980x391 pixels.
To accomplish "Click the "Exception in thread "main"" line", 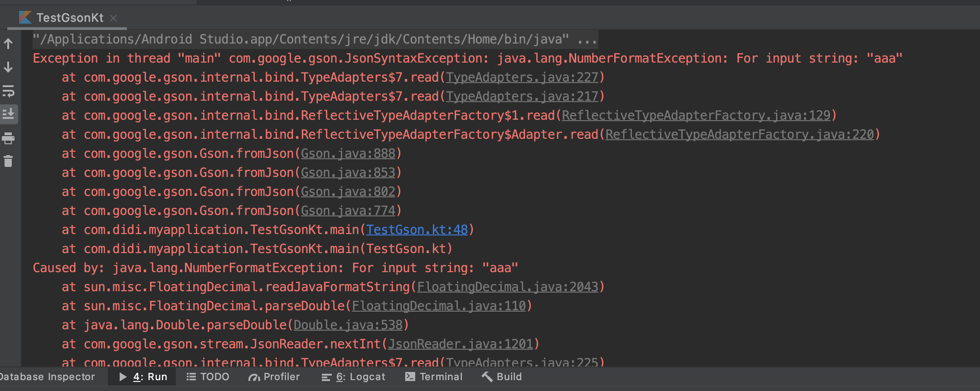I will tap(468, 59).
